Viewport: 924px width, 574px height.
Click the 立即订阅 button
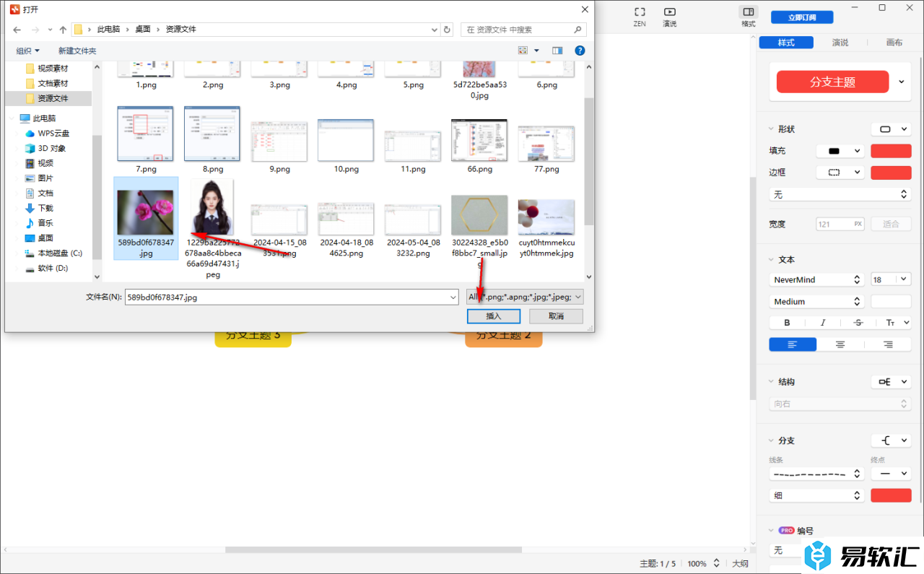802,17
